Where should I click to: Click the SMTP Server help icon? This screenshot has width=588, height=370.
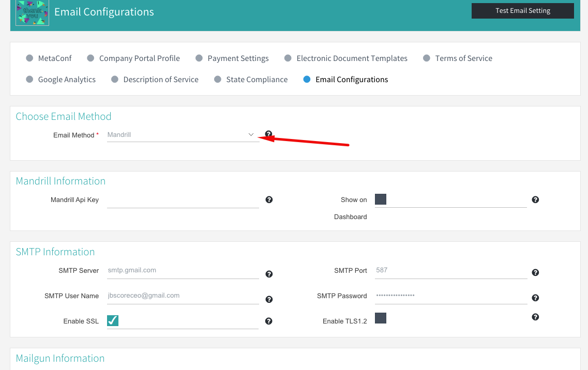tap(269, 274)
